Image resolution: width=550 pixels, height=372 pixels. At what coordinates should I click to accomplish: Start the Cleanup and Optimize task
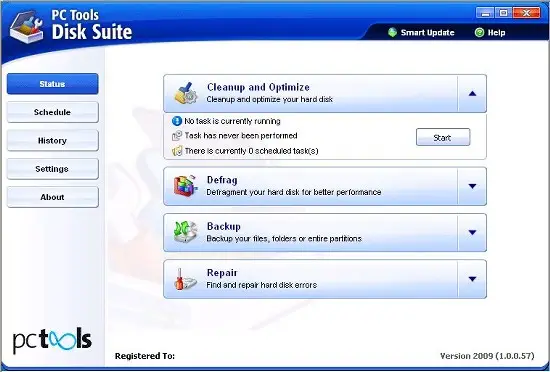443,137
